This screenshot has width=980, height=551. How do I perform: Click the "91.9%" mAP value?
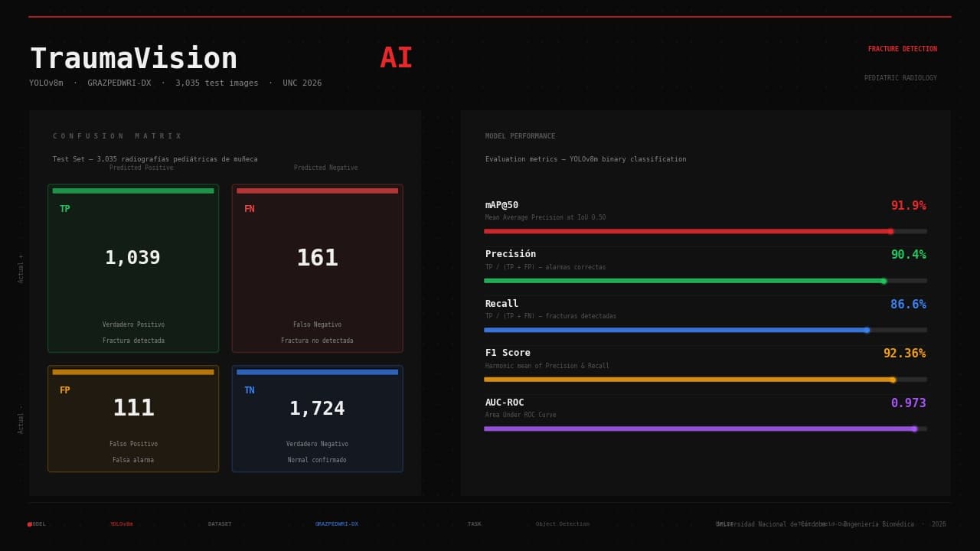pos(908,206)
